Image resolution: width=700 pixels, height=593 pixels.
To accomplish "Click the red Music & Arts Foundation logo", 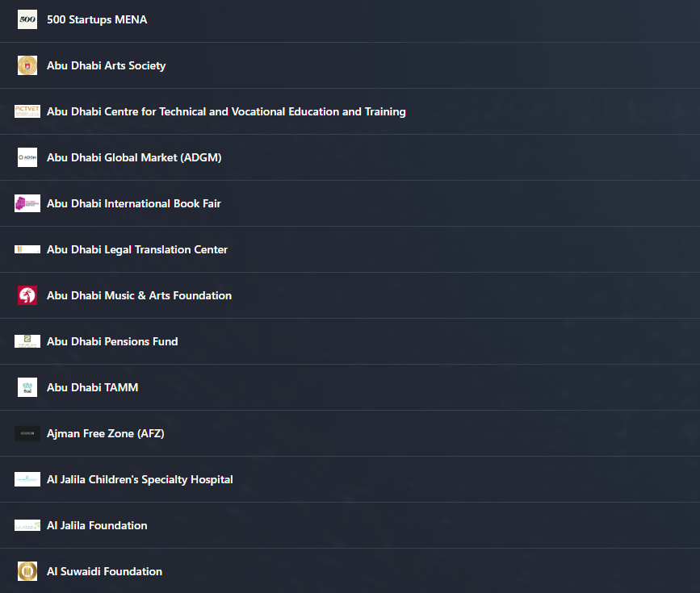I will click(27, 295).
